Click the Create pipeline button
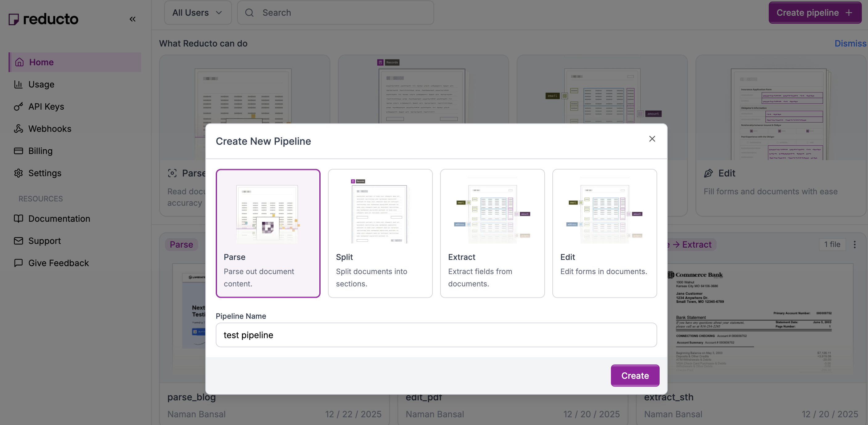The image size is (868, 425). tap(815, 12)
